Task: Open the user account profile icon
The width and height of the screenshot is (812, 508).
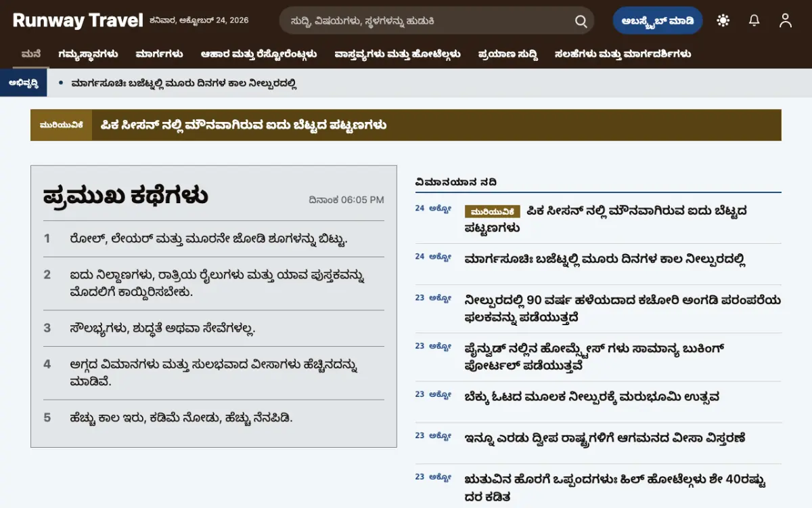Action: pos(786,20)
